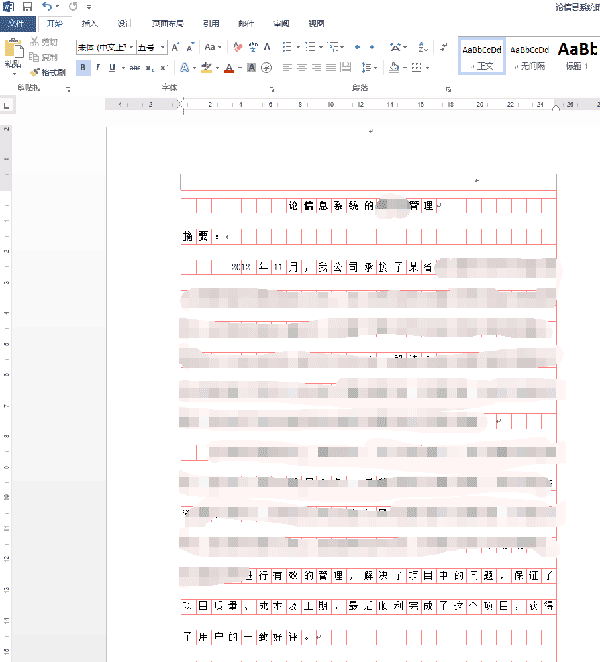Switch to the 插入 (Insert) ribbon tab

[x=90, y=23]
